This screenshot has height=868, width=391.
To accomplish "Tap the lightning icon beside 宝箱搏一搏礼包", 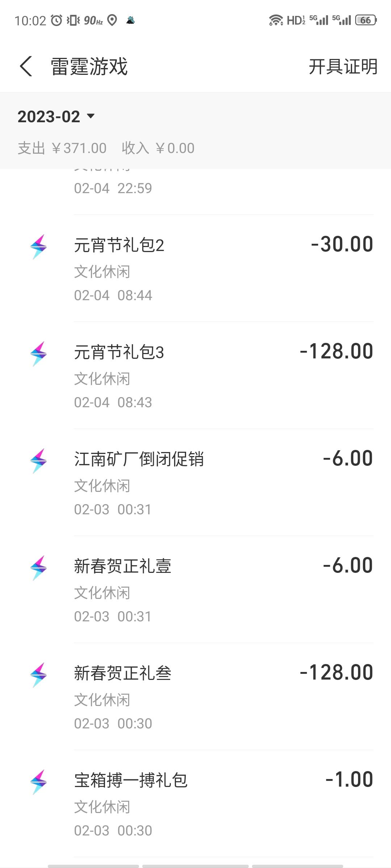I will tap(38, 782).
